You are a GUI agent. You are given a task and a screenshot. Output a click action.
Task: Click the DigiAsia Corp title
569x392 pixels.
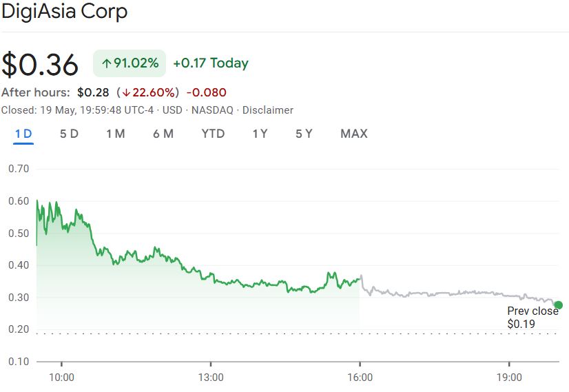64,12
